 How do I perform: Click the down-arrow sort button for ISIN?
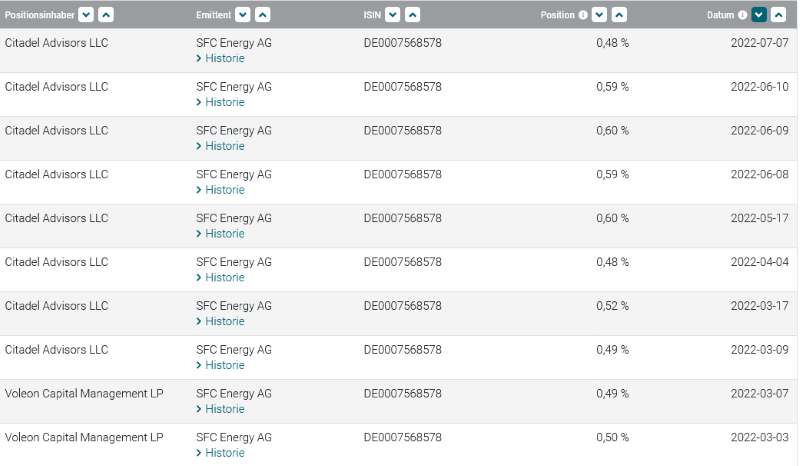pyautogui.click(x=392, y=14)
